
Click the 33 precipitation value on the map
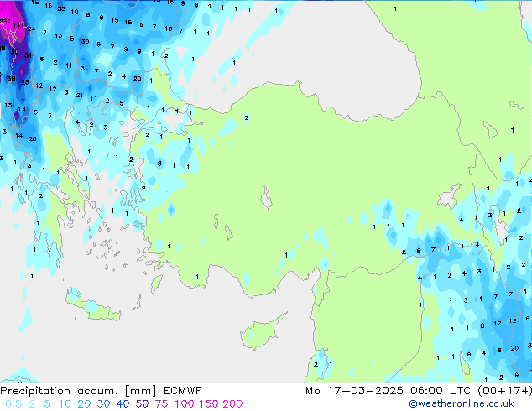point(61,9)
